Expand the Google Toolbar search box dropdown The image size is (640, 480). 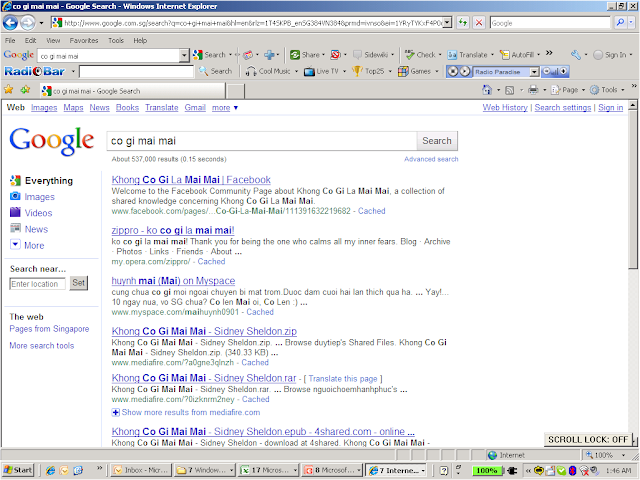tap(184, 56)
